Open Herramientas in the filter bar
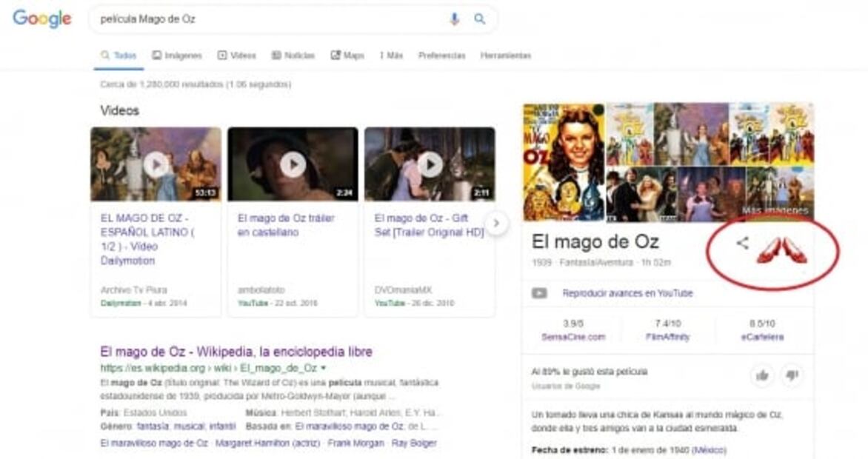Viewport: 868px width, 459px height. 507,55
